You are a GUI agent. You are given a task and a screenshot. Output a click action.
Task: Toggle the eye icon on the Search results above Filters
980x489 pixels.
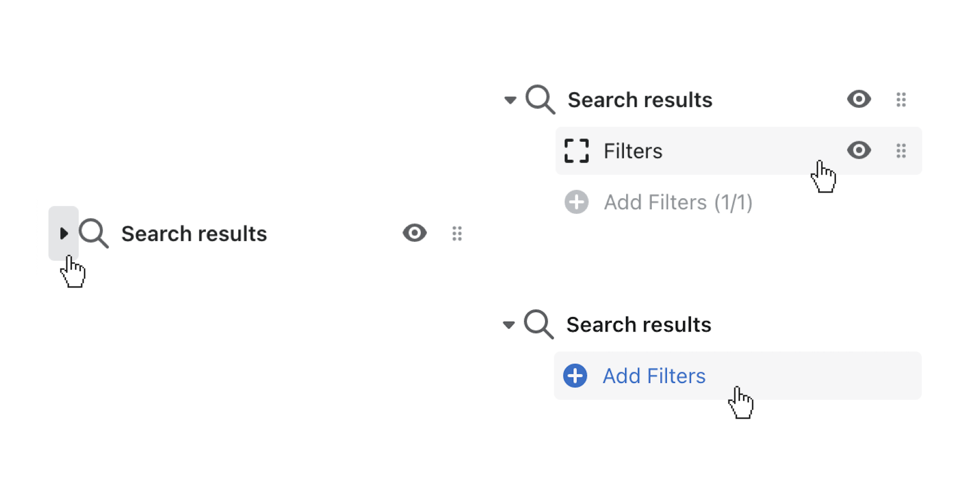pyautogui.click(x=859, y=99)
